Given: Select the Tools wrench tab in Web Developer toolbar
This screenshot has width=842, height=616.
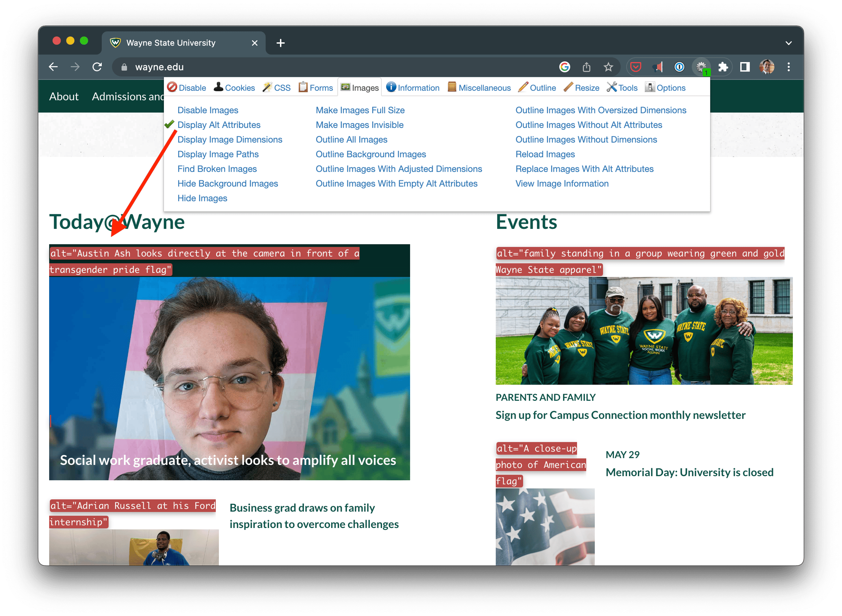Looking at the screenshot, I should point(622,87).
